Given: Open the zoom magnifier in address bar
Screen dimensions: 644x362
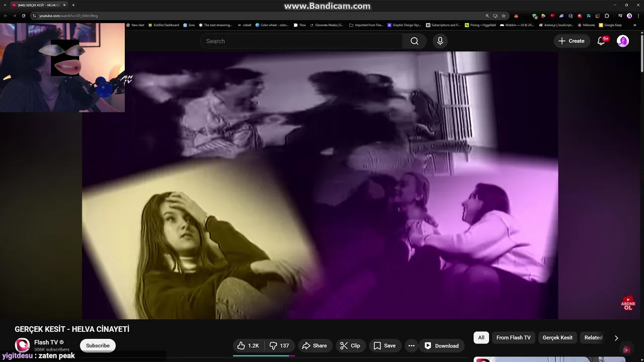Looking at the screenshot, I should tap(488, 16).
